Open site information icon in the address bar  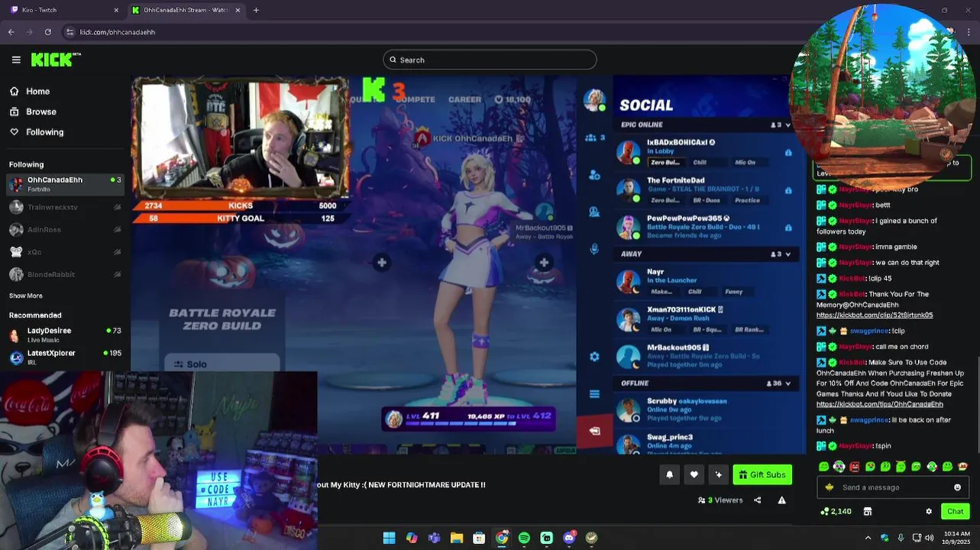click(70, 32)
